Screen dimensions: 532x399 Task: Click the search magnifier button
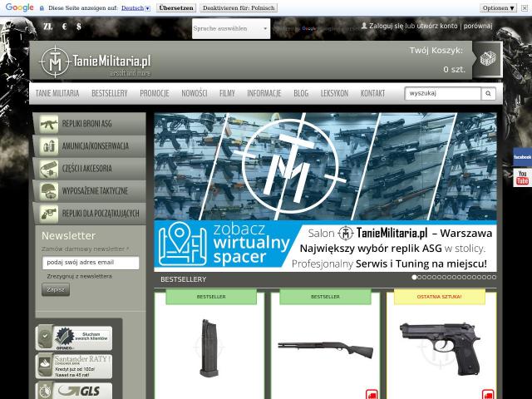click(488, 93)
